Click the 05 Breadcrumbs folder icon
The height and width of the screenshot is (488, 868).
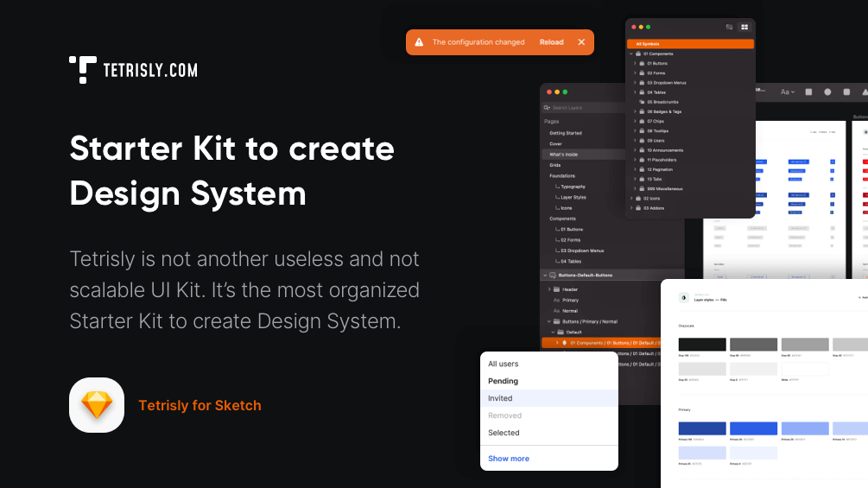(x=642, y=102)
